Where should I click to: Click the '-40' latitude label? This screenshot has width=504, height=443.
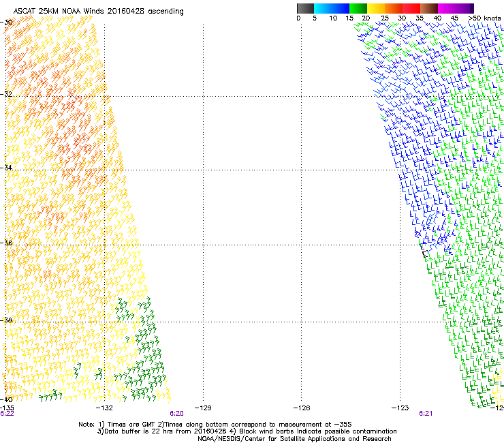click(x=6, y=399)
